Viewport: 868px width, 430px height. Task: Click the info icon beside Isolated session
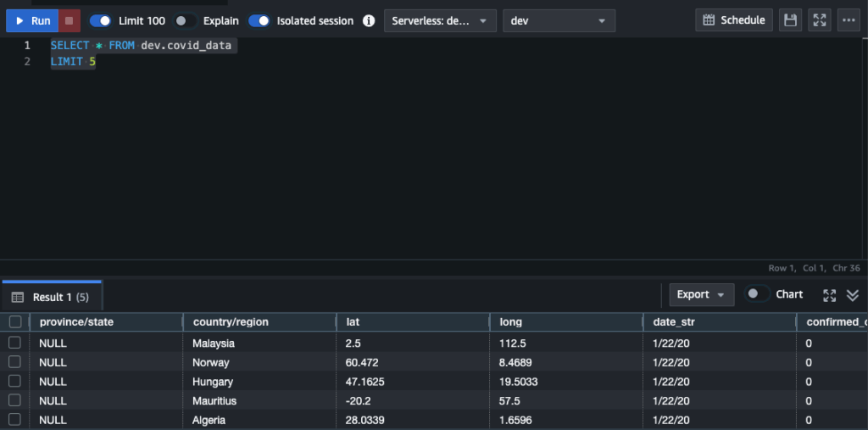point(369,20)
